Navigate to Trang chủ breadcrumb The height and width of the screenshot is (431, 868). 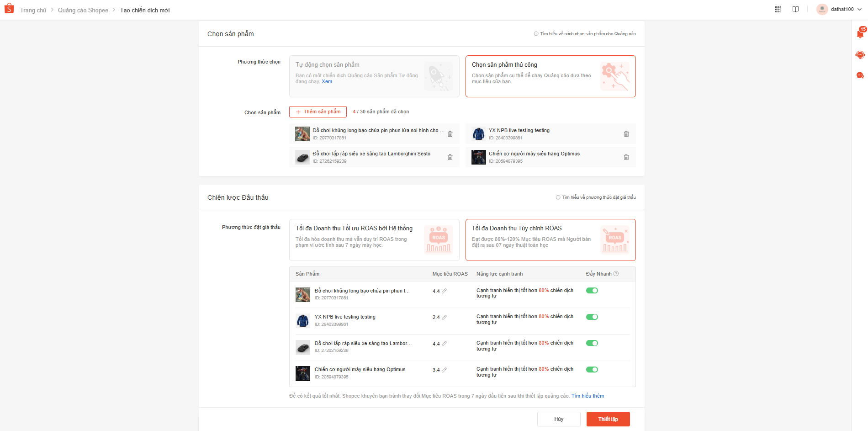pyautogui.click(x=33, y=10)
